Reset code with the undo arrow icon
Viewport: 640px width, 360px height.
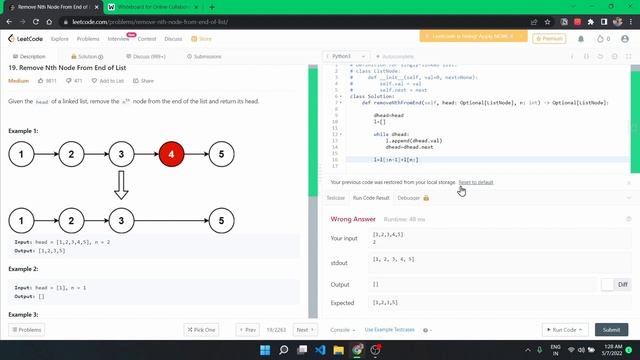(600, 56)
